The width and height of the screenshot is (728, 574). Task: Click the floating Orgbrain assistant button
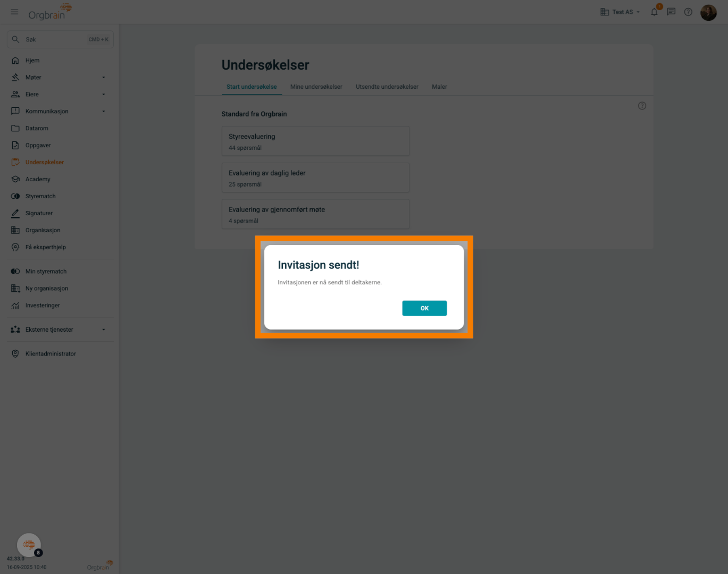[29, 545]
